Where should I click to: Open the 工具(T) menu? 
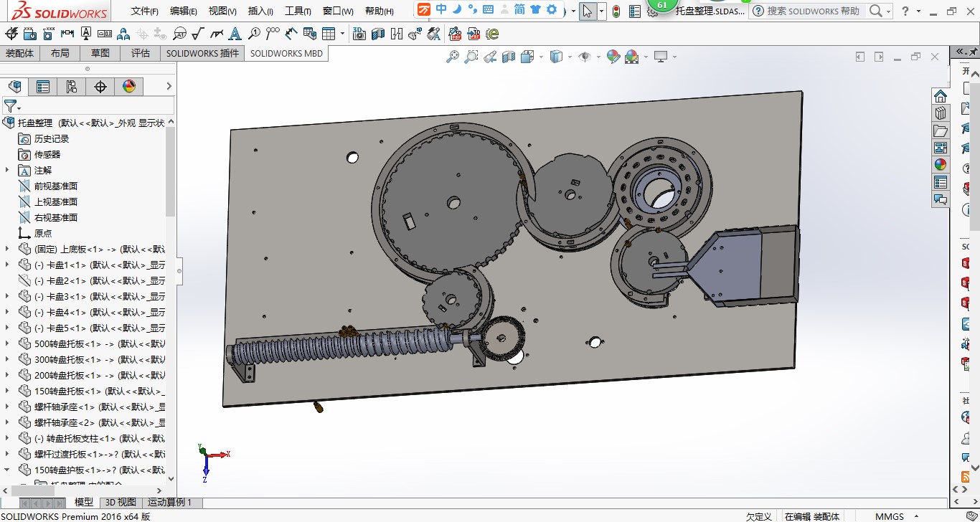point(298,11)
